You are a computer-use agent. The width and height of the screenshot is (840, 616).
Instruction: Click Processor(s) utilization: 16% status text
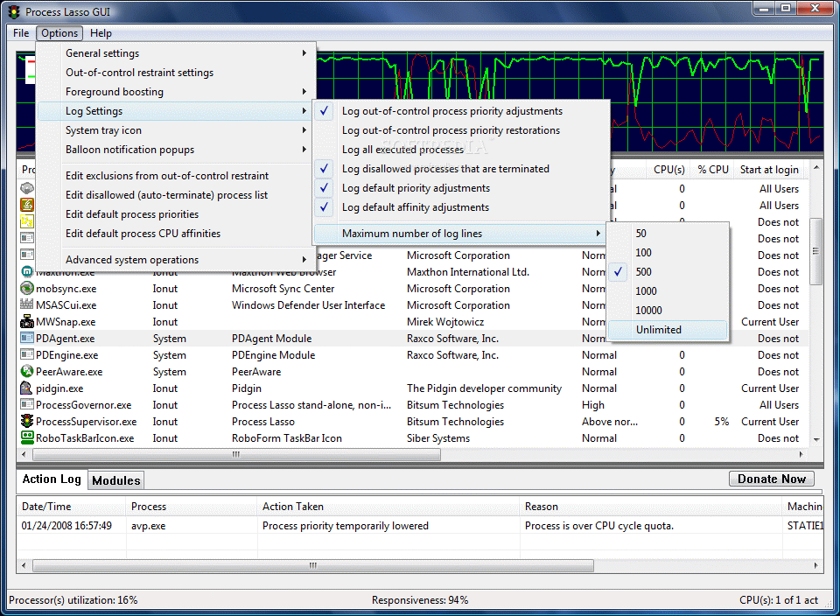(73, 600)
